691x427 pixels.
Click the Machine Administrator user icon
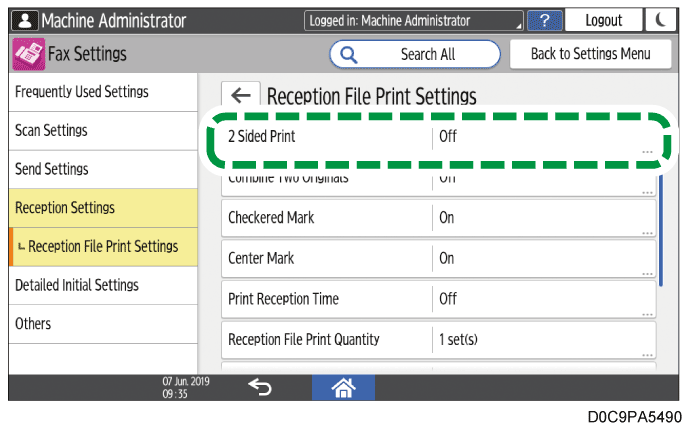click(x=25, y=20)
